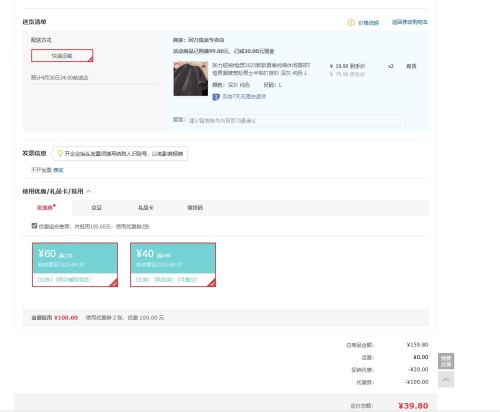This screenshot has height=412, width=500.
Task: Go back to modify shopping cart link
Action: click(409, 22)
